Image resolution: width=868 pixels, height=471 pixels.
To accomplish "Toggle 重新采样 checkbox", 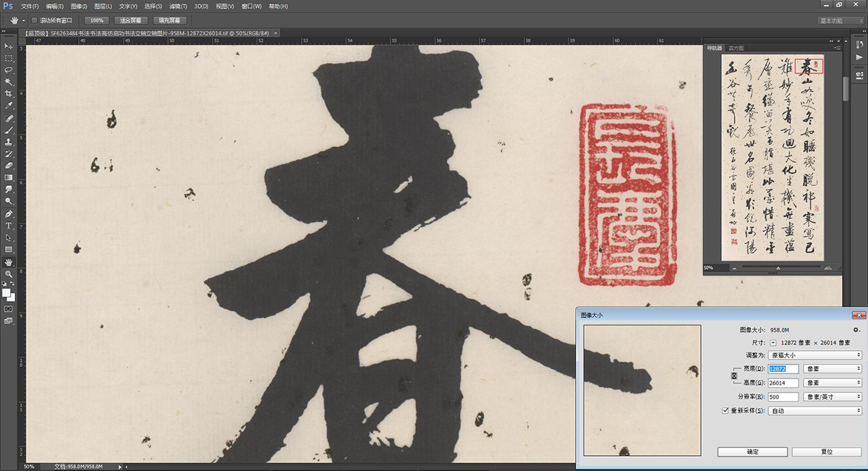I will pyautogui.click(x=726, y=410).
